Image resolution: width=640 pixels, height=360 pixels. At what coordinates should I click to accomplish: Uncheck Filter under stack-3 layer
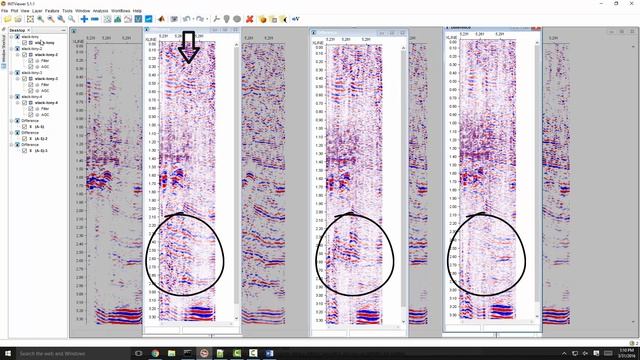pyautogui.click(x=31, y=84)
